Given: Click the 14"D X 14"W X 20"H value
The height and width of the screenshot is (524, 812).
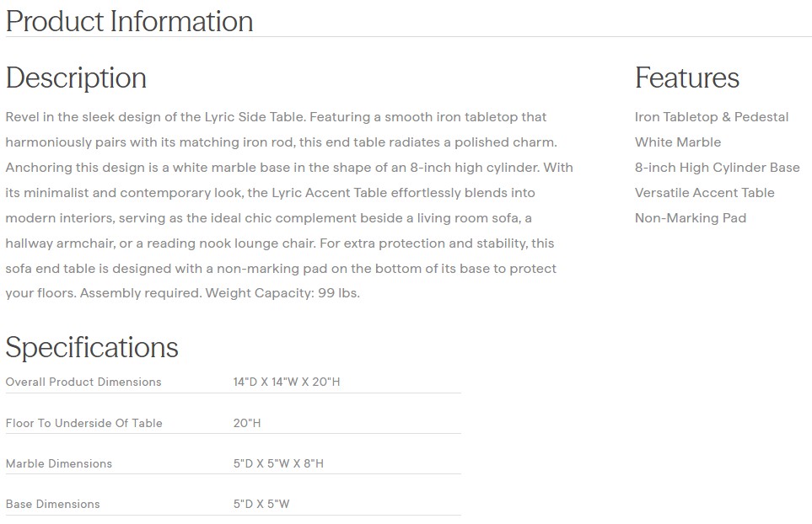Looking at the screenshot, I should coord(287,382).
